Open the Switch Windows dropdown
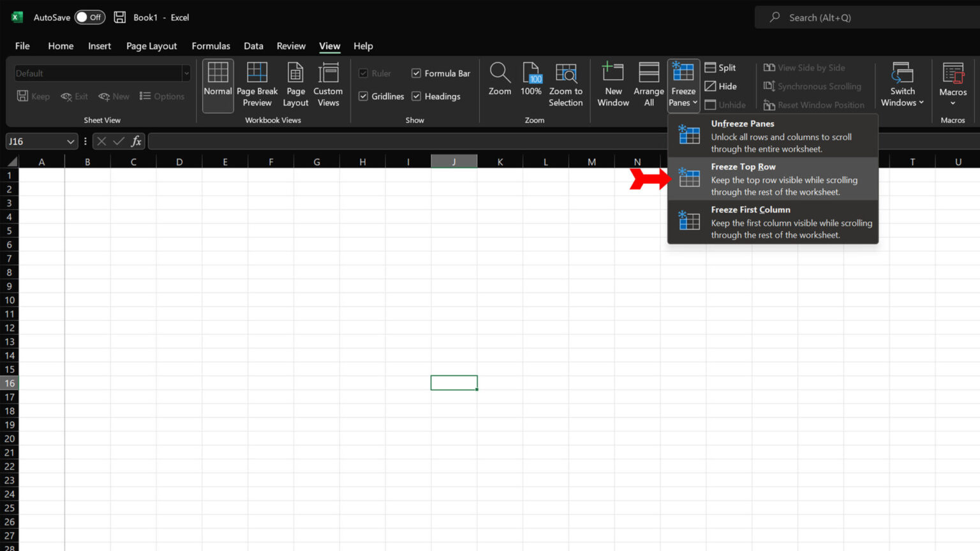Screen dimensions: 980x551 click(x=902, y=84)
